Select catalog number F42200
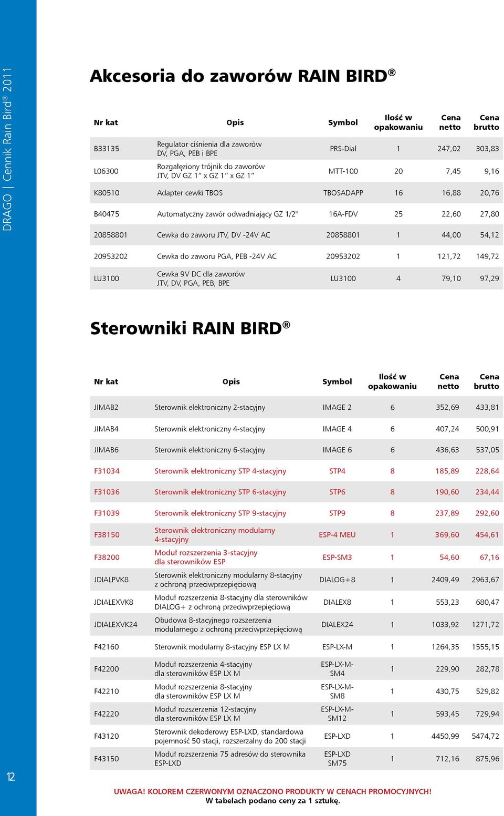The image size is (504, 816). click(x=107, y=669)
